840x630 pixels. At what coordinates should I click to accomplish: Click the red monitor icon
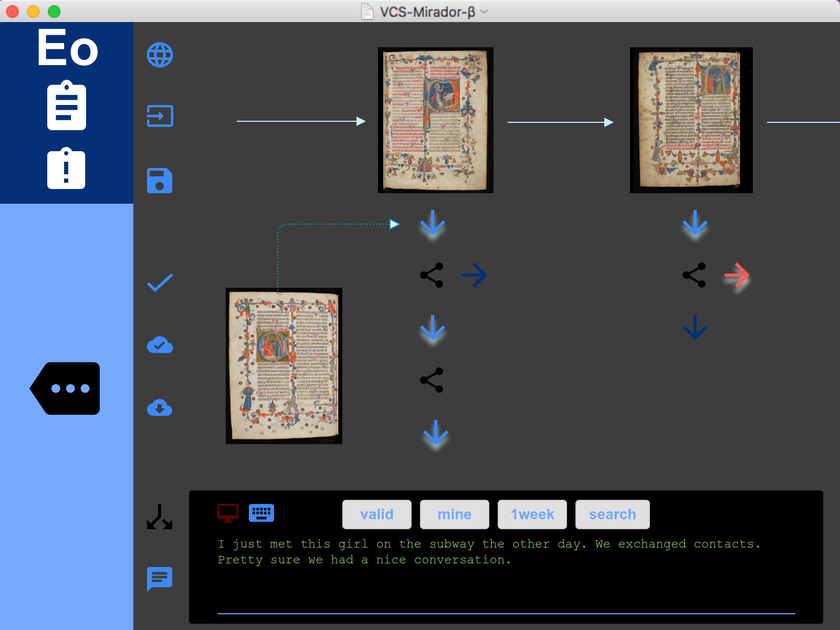pyautogui.click(x=228, y=513)
